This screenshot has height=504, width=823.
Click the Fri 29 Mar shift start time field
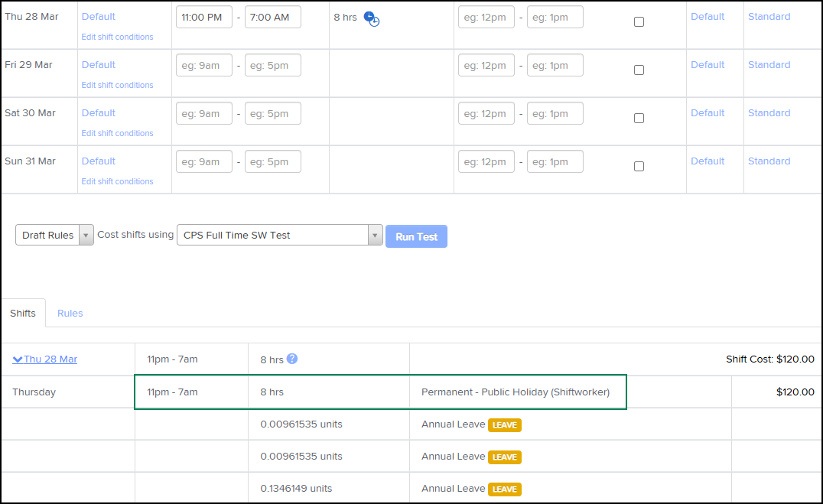click(204, 66)
